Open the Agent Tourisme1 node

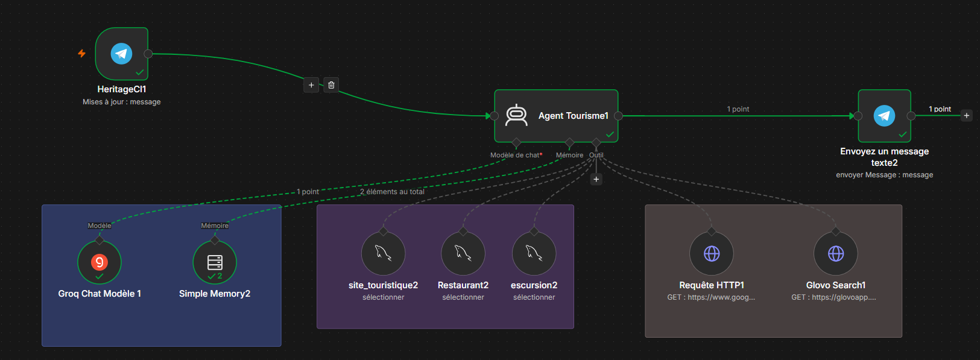pos(556,116)
